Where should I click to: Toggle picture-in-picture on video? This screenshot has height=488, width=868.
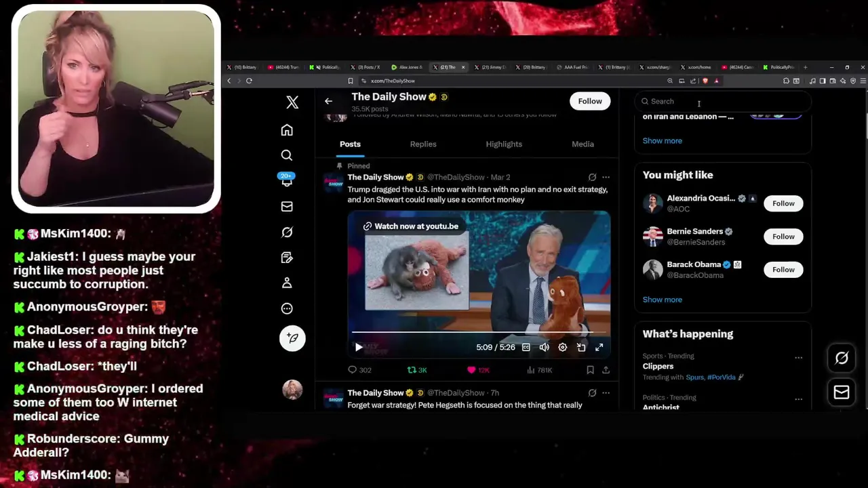tap(581, 347)
